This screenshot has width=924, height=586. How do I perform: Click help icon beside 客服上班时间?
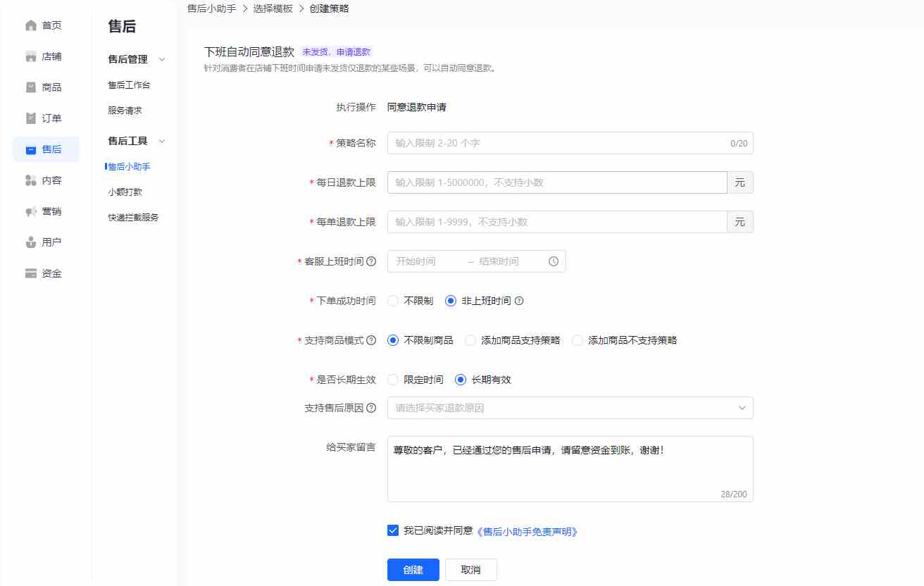tap(371, 261)
